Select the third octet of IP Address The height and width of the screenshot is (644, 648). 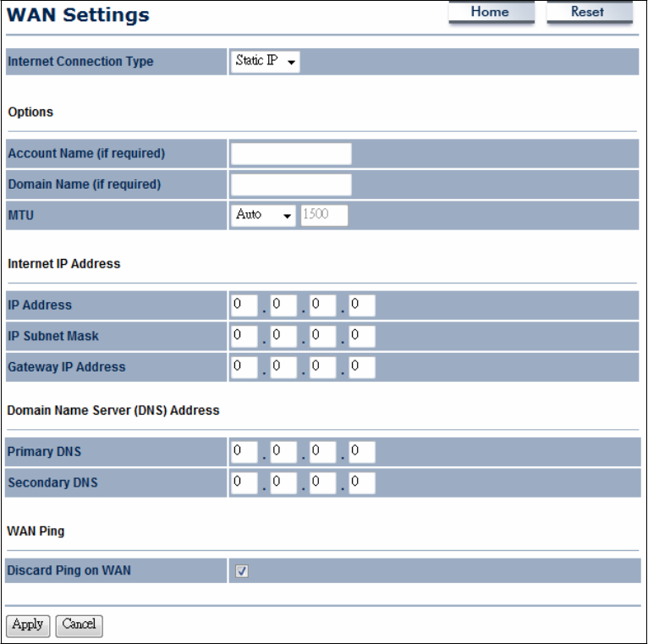pos(323,305)
